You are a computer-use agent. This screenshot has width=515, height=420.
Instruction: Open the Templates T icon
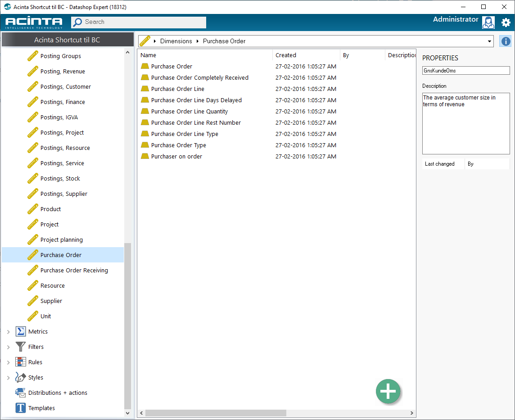tap(20, 408)
